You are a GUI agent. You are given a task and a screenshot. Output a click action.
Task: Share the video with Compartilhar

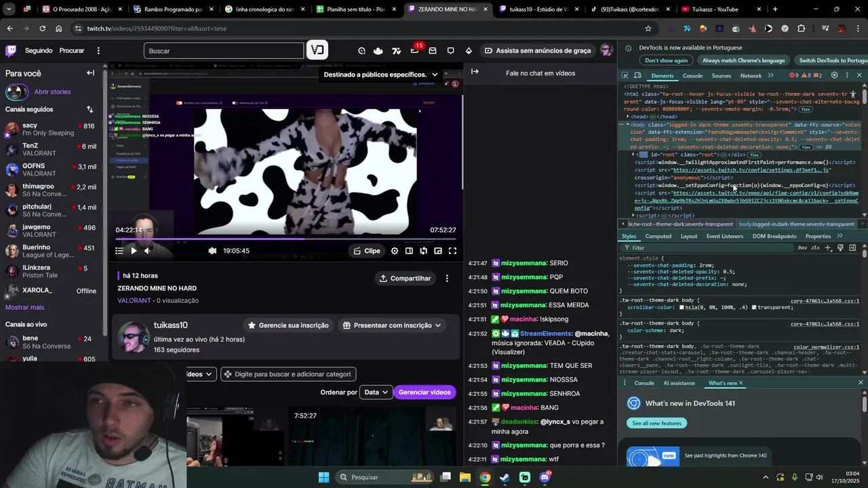[x=406, y=279]
